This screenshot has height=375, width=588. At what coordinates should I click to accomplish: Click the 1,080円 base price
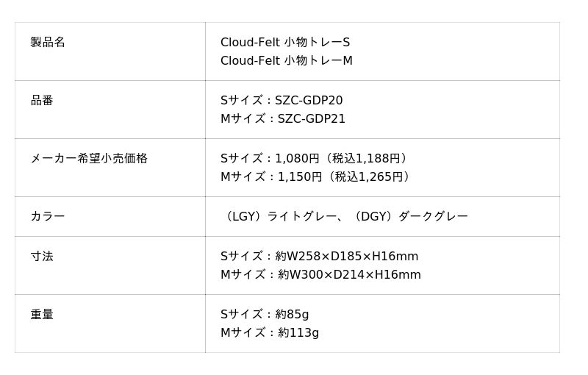tap(297, 158)
